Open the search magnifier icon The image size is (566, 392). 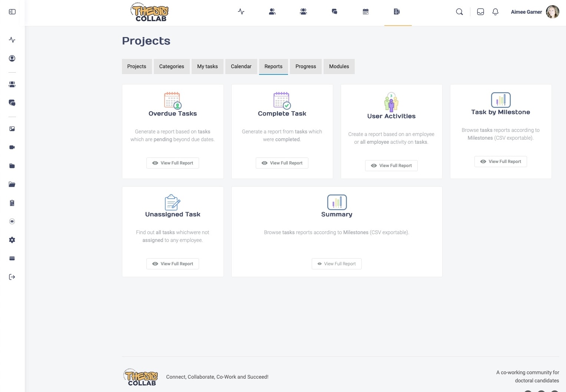coord(459,12)
